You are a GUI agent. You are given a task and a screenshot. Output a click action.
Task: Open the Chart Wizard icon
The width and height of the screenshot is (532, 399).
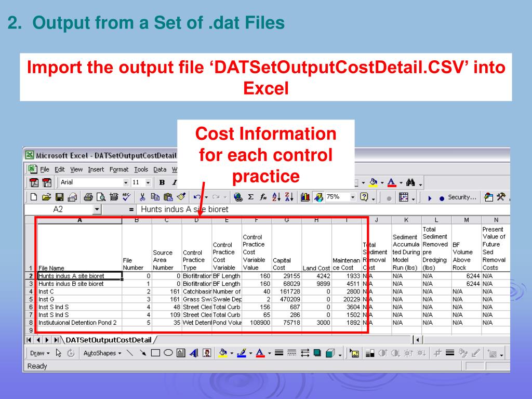pos(305,197)
